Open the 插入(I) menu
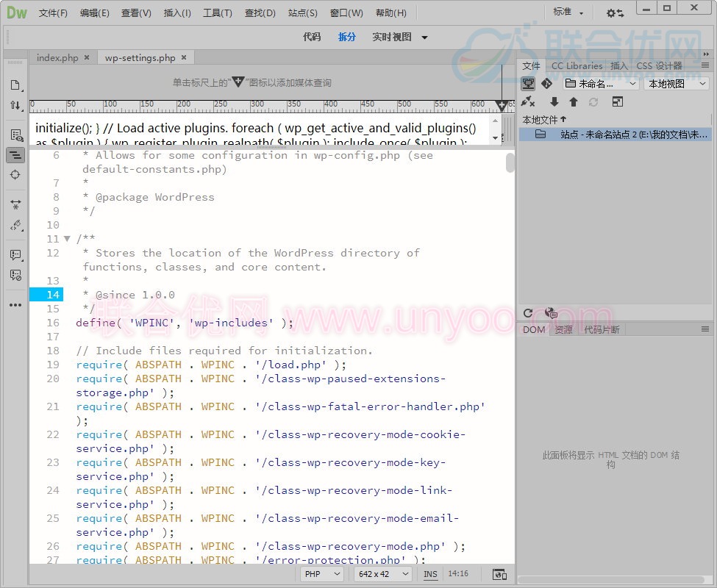The image size is (717, 588). pyautogui.click(x=177, y=12)
